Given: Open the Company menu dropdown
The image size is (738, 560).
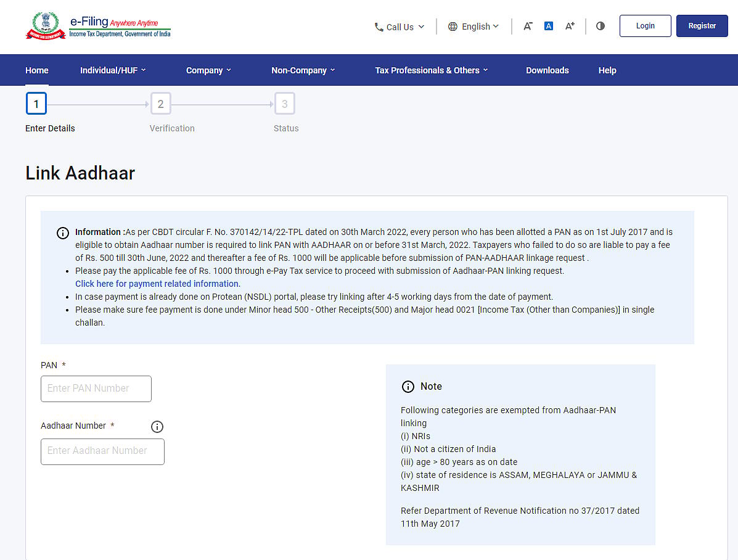Looking at the screenshot, I should pos(208,70).
